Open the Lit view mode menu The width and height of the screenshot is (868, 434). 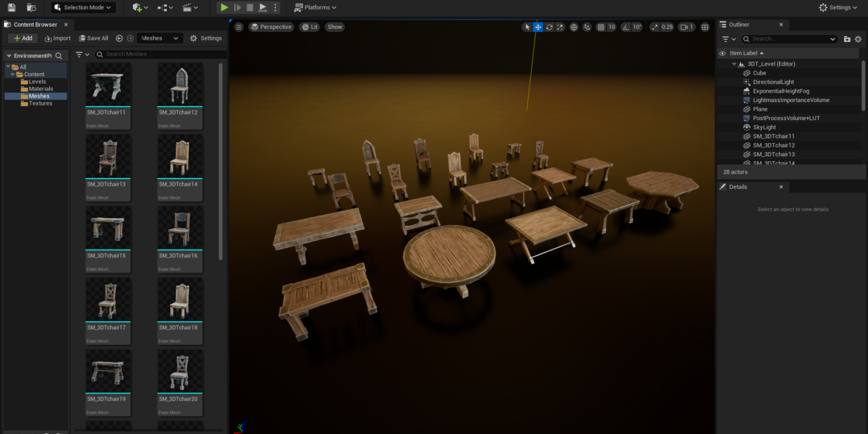tap(310, 27)
